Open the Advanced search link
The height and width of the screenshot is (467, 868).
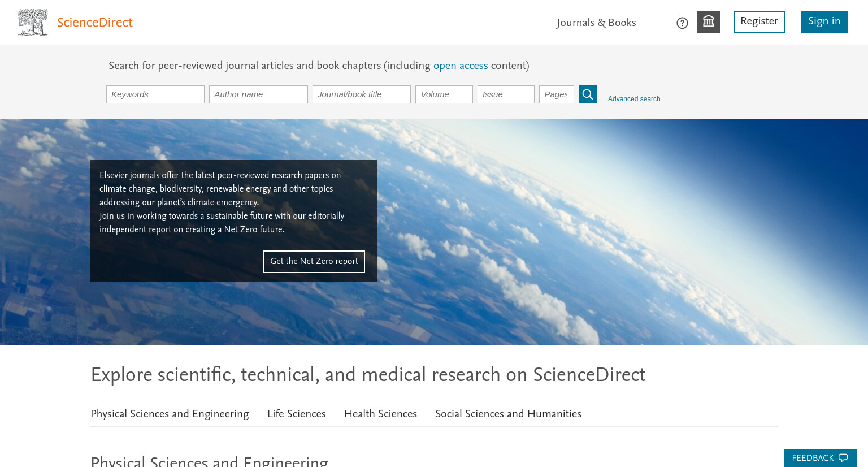[x=634, y=99]
